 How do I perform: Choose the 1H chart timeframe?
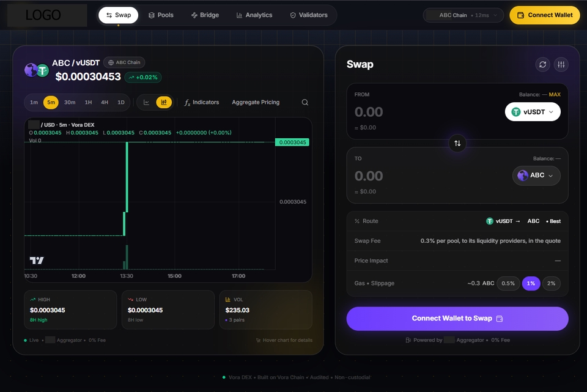click(x=88, y=102)
